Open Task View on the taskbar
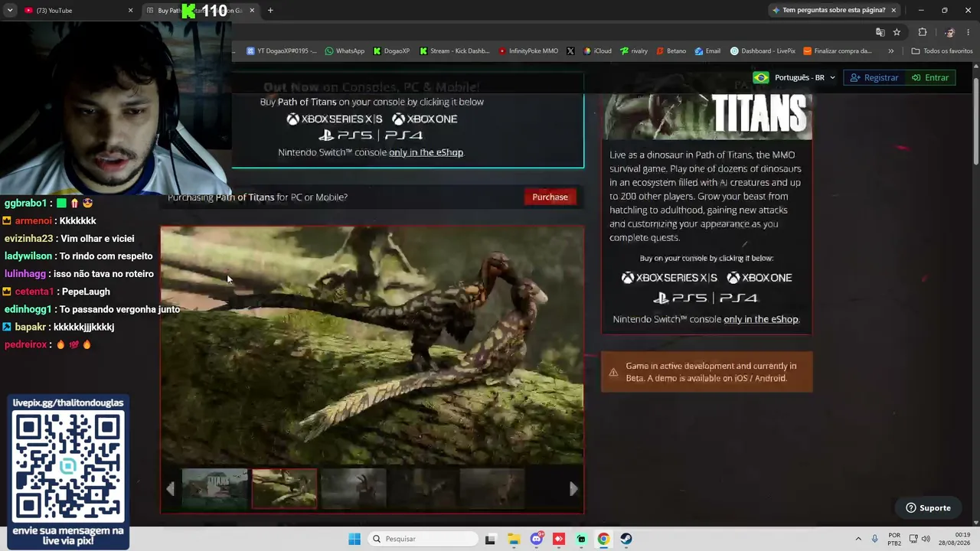 tap(491, 539)
